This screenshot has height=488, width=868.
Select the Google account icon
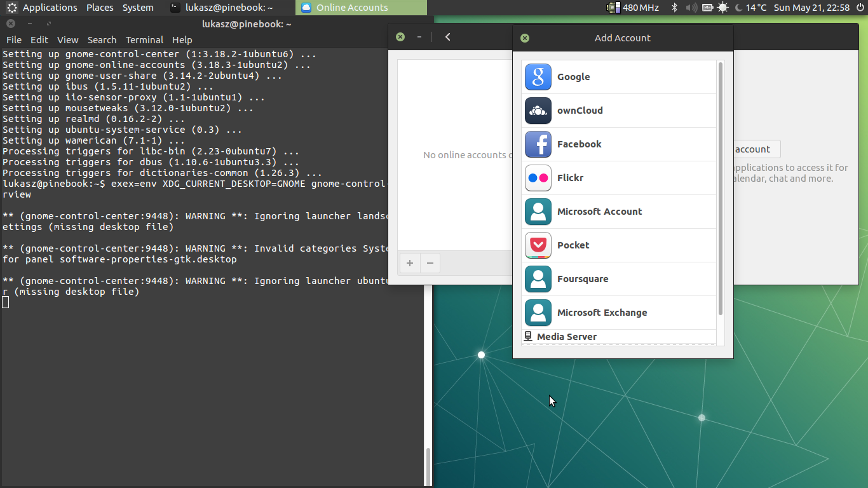click(x=538, y=77)
